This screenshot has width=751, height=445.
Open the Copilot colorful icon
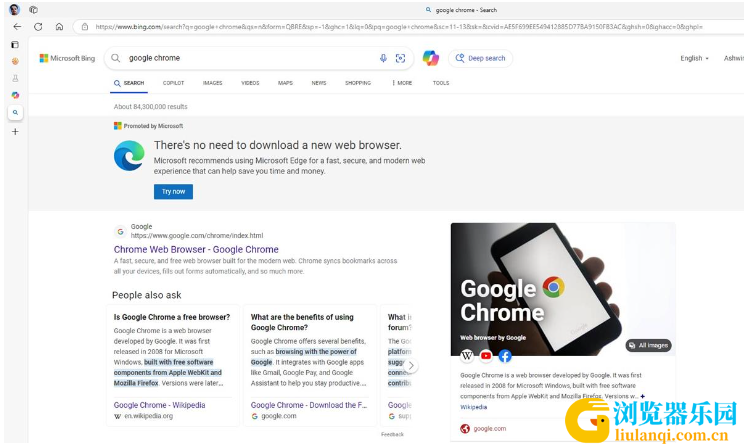tap(431, 58)
